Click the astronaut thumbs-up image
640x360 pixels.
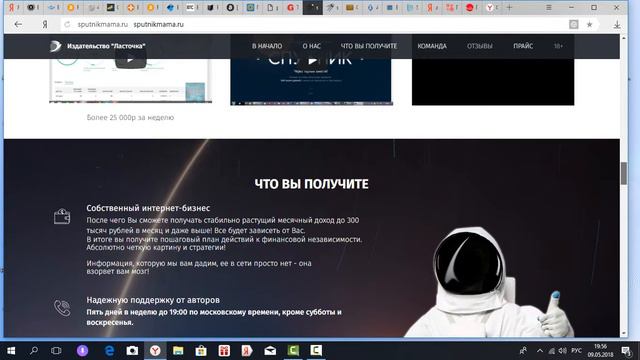[x=488, y=282]
